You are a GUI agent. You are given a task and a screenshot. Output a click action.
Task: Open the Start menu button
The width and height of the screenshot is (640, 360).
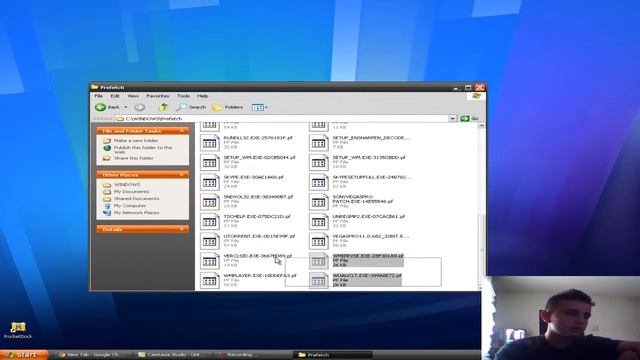[24, 355]
